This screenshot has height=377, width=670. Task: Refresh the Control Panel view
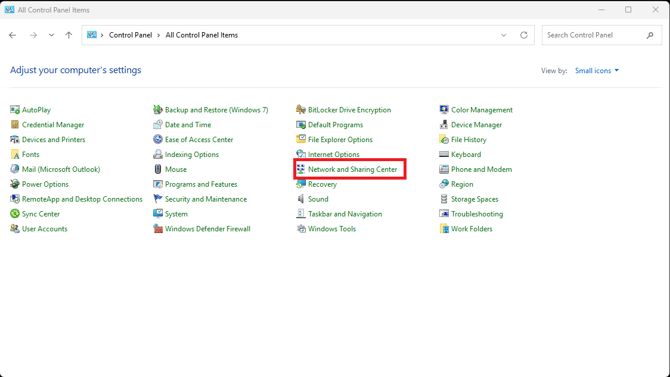(524, 35)
